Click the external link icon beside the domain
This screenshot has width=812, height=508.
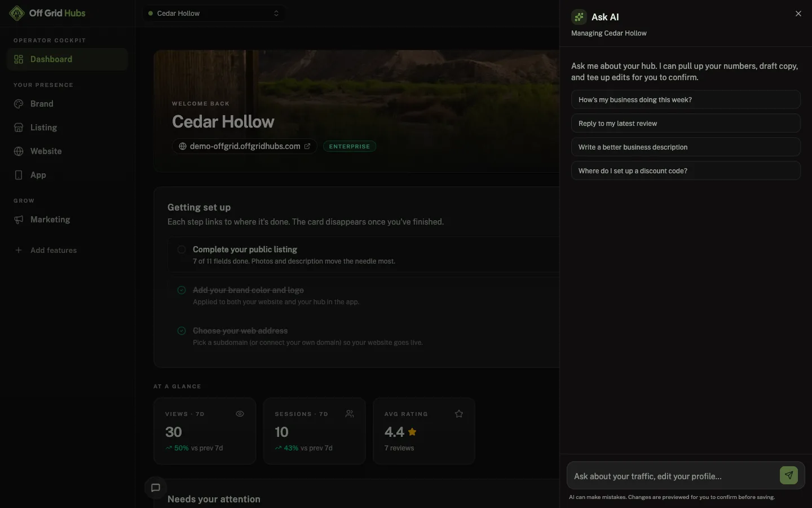pos(307,146)
